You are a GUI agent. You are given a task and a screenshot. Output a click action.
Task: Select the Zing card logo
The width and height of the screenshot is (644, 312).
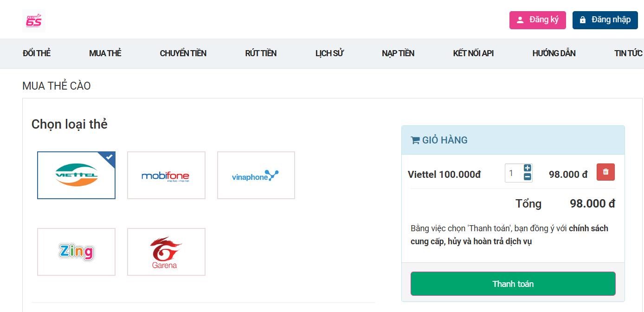[x=76, y=252]
